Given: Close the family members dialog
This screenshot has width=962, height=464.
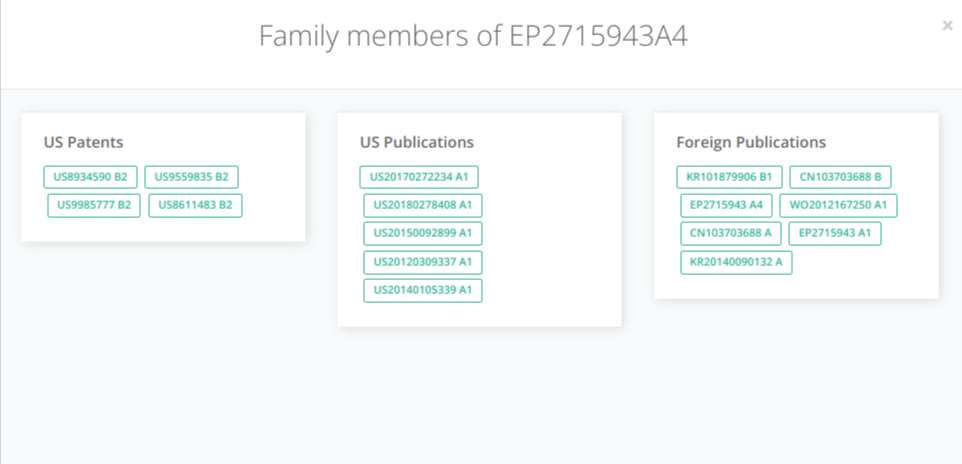Looking at the screenshot, I should pyautogui.click(x=947, y=26).
